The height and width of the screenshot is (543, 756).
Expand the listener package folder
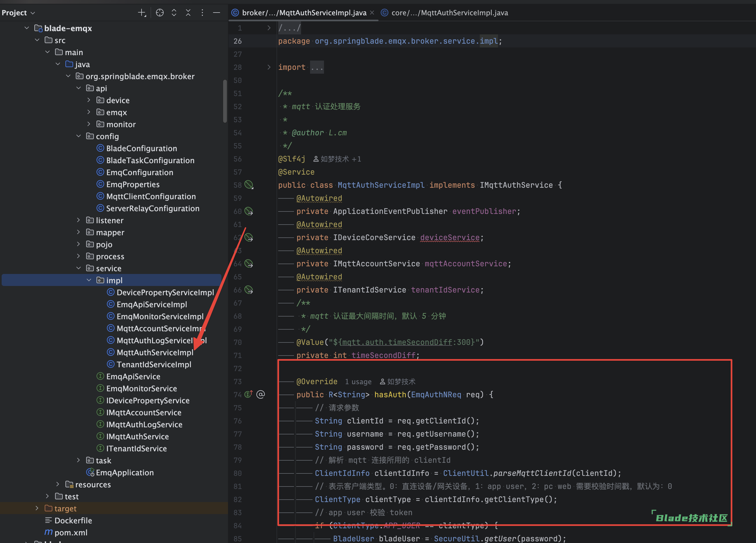[x=78, y=220]
